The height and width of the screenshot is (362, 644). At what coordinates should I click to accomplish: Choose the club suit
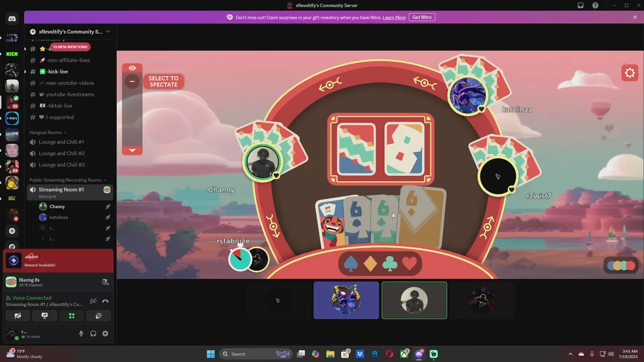[x=390, y=263]
